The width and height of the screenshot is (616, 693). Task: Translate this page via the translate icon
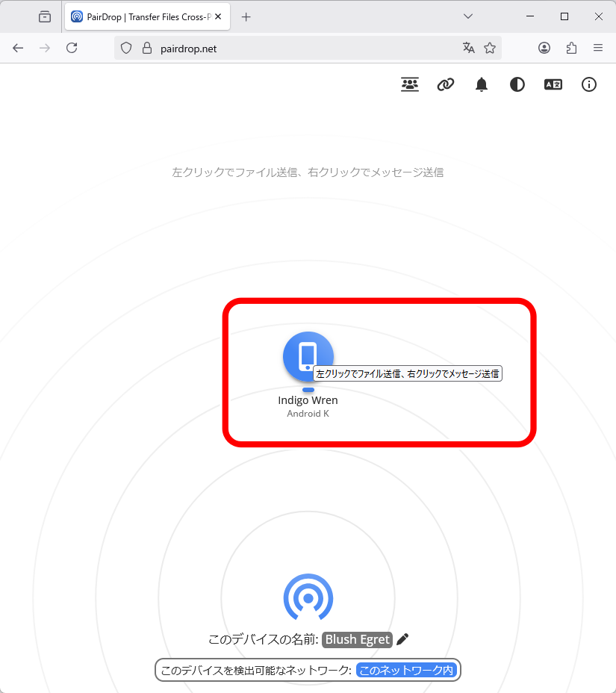click(x=469, y=48)
